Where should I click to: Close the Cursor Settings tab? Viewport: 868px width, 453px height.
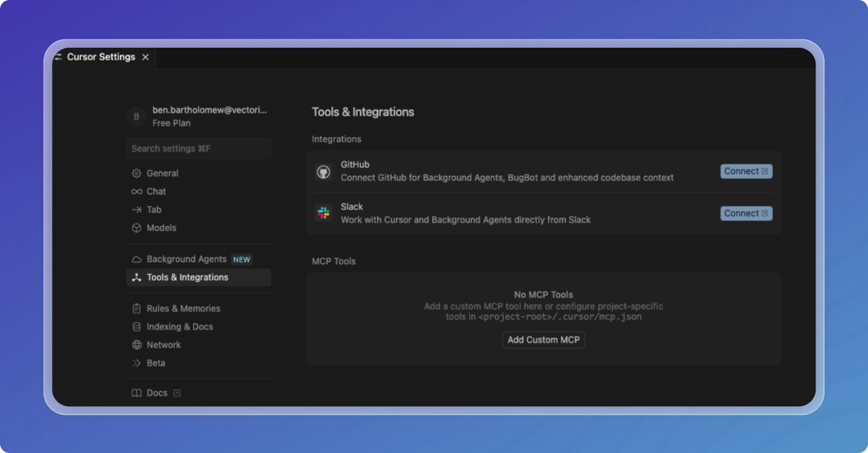pos(145,57)
